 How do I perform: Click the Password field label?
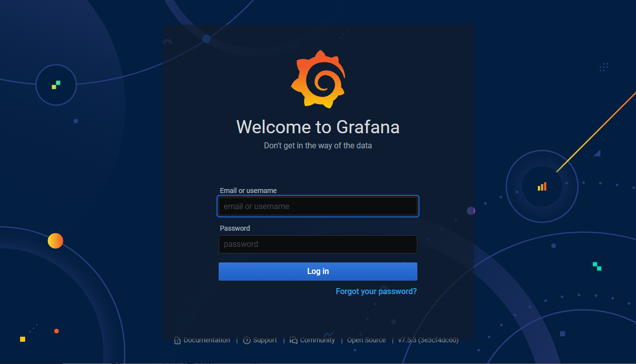tap(235, 228)
